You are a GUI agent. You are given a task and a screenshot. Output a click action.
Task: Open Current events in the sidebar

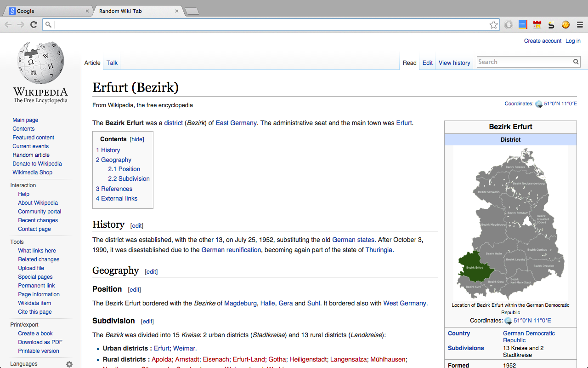pyautogui.click(x=31, y=146)
